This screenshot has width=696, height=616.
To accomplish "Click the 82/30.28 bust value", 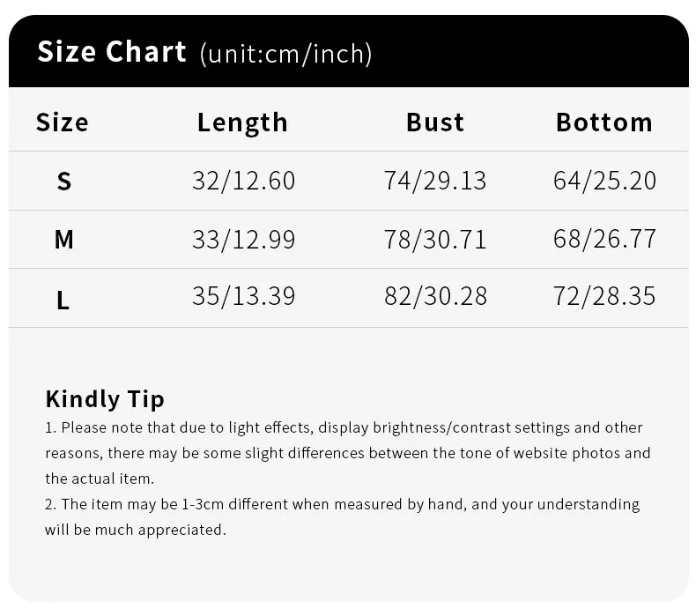I will click(x=435, y=296).
